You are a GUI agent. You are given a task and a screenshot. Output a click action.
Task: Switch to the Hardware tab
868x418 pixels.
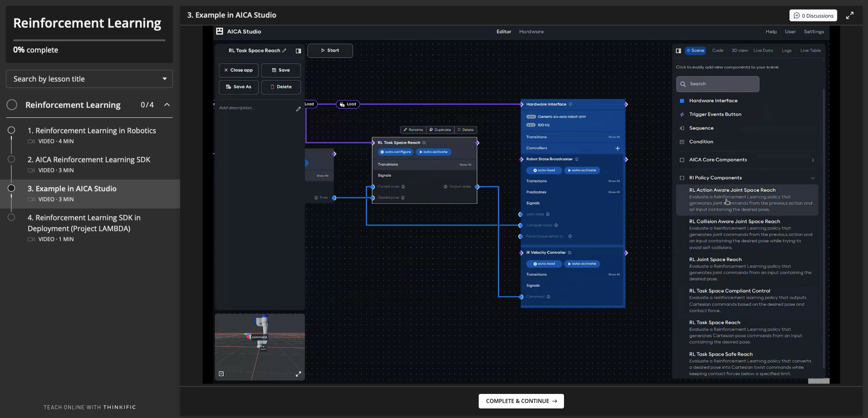pos(531,32)
